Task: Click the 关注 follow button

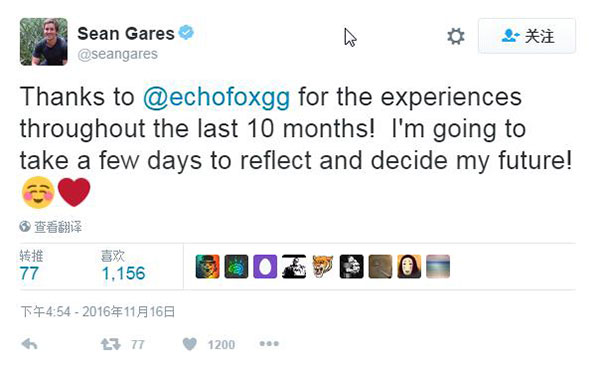Action: coord(527,36)
